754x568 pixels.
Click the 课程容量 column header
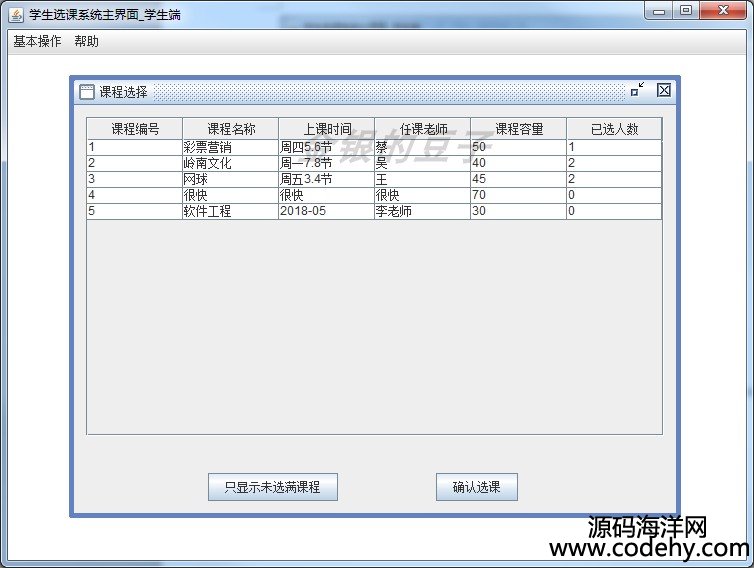point(518,129)
